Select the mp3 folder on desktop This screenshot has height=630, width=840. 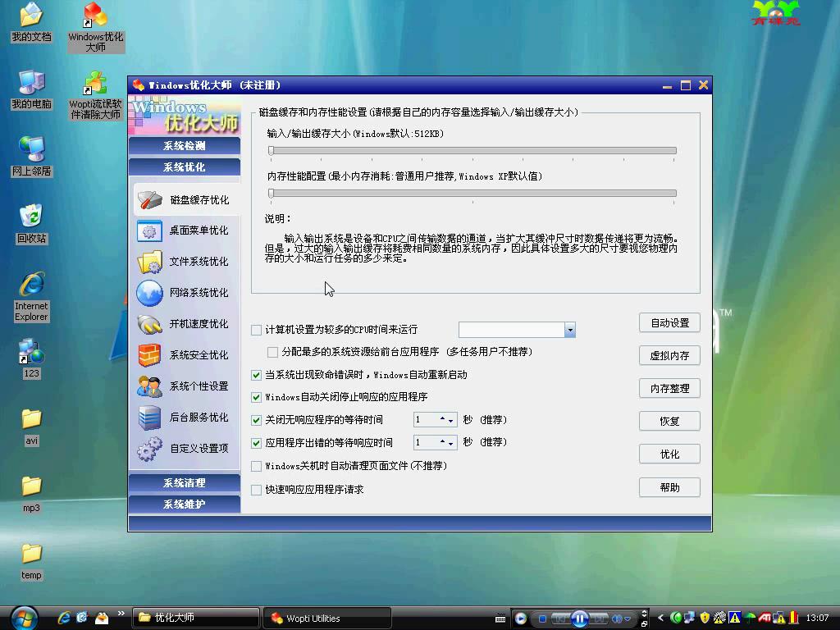(x=31, y=493)
